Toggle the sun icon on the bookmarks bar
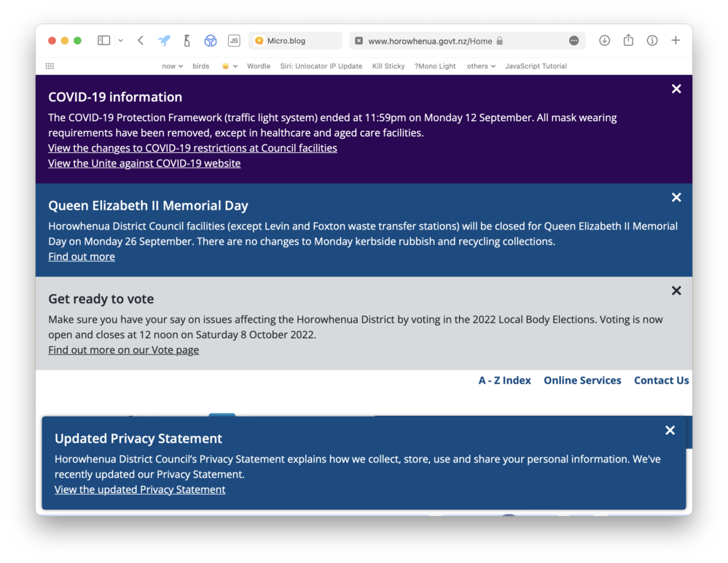The width and height of the screenshot is (728, 563). [225, 66]
